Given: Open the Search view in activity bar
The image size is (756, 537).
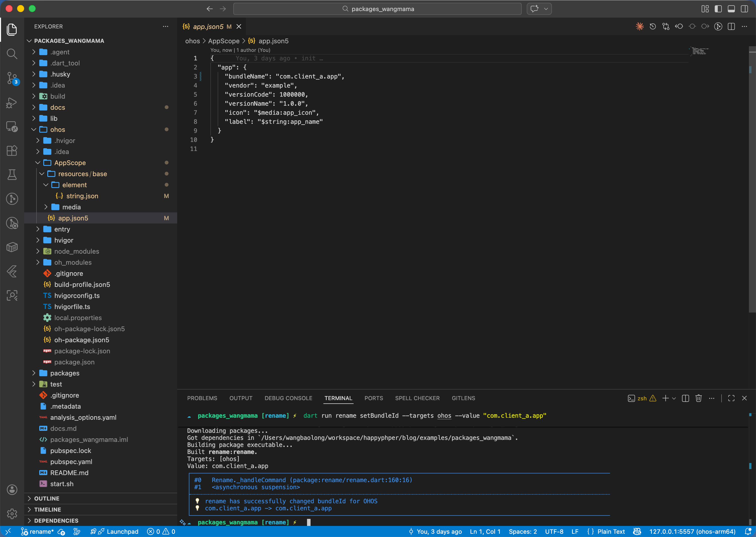Looking at the screenshot, I should point(12,54).
